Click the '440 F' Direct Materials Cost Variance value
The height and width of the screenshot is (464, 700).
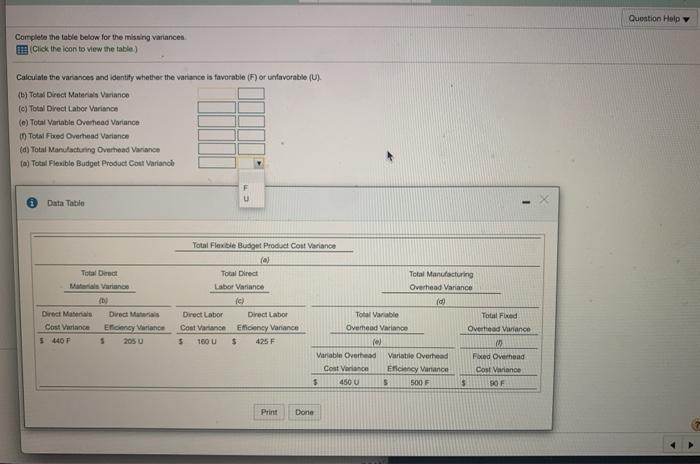61,341
